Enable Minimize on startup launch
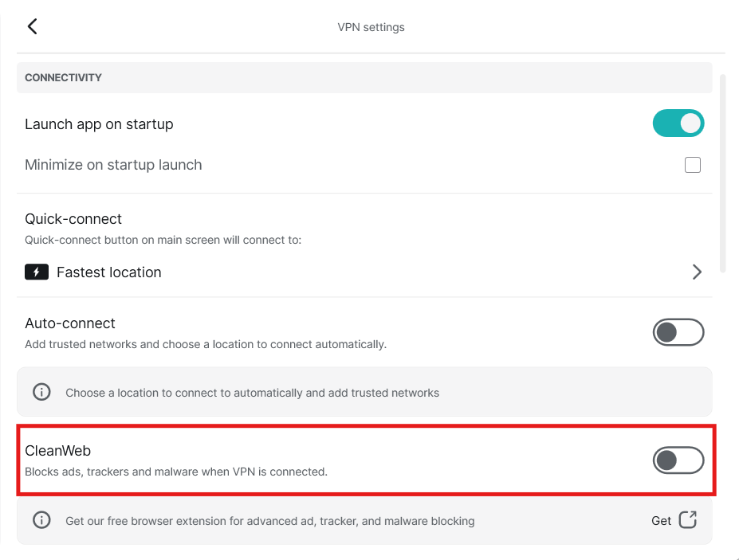739x560 pixels. (692, 165)
